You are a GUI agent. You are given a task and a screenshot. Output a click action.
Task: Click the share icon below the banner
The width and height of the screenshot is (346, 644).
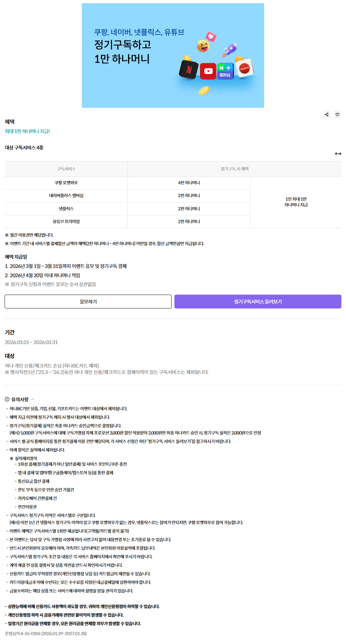(326, 115)
